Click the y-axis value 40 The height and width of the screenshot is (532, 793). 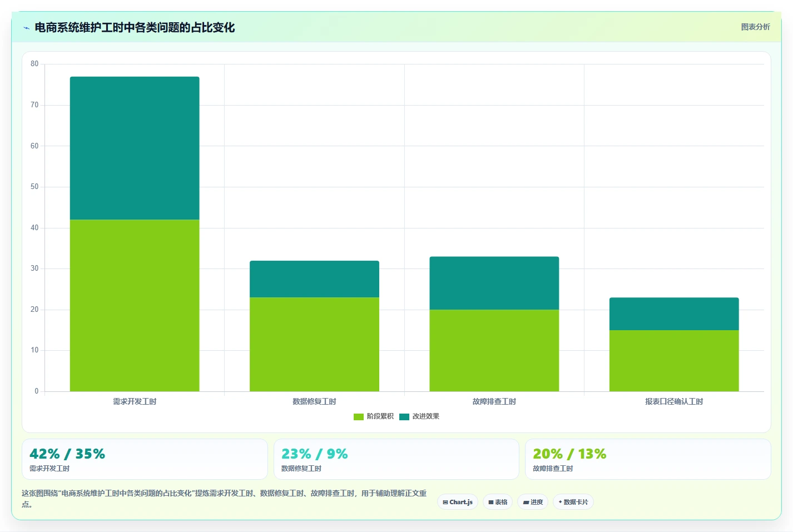click(34, 228)
